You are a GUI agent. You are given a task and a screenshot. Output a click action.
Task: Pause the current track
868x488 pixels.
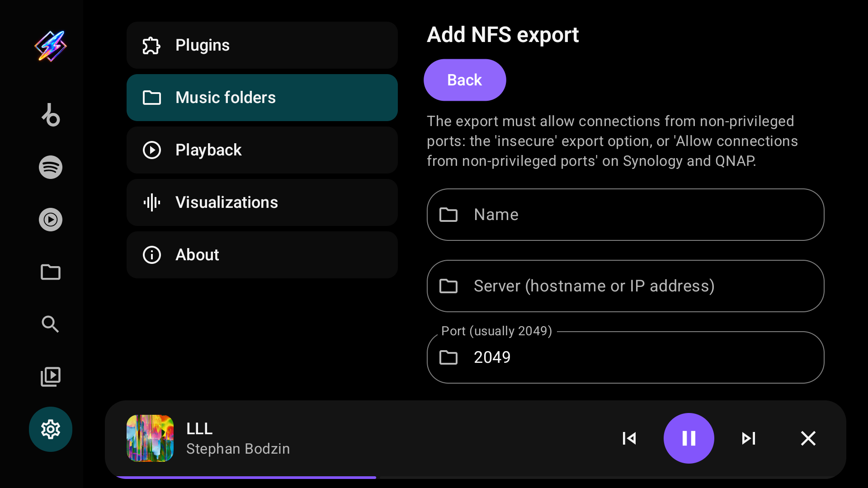[x=689, y=438]
